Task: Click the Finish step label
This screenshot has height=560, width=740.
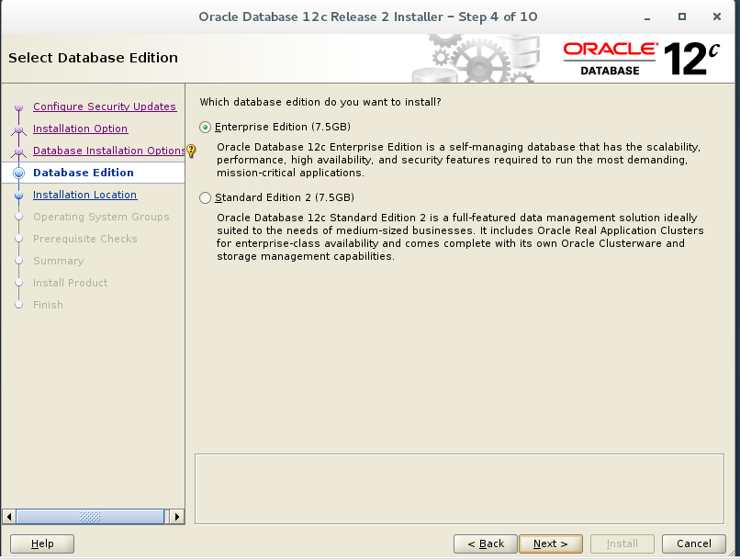Action: (x=48, y=305)
